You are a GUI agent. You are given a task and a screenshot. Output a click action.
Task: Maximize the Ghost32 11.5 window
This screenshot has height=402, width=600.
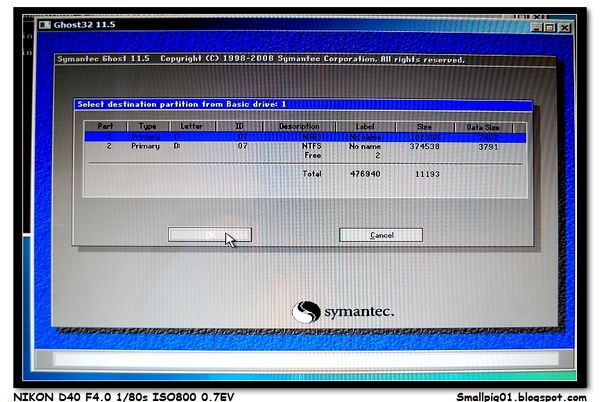tap(550, 28)
